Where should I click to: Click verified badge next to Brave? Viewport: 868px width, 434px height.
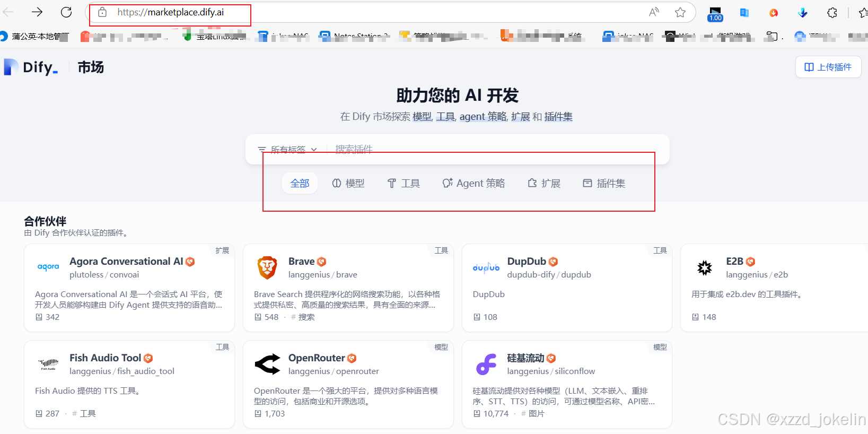tap(321, 262)
